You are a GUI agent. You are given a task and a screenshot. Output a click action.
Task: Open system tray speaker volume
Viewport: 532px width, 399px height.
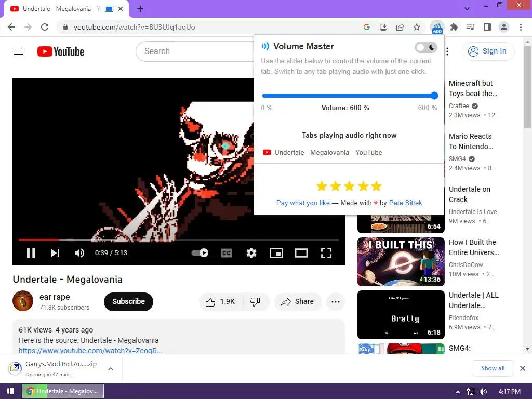tap(483, 392)
